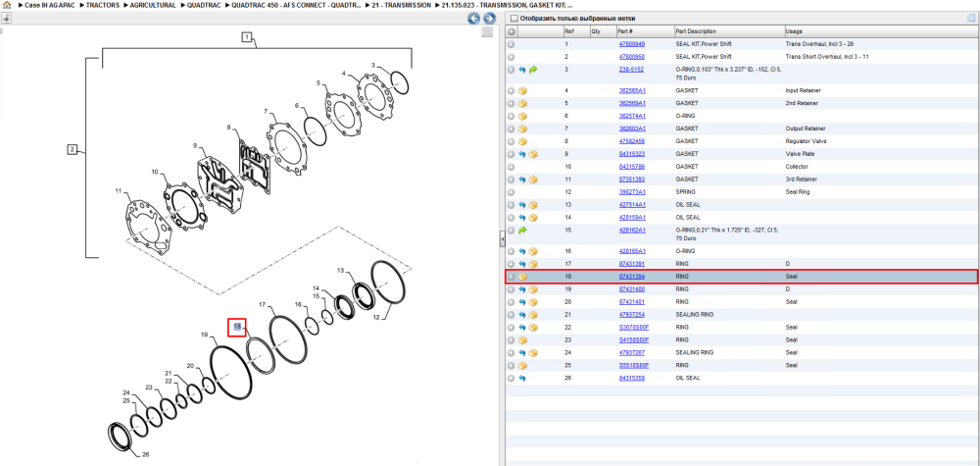Open part number 84315358 link
Viewport: 980px width, 466px height.
pos(632,378)
